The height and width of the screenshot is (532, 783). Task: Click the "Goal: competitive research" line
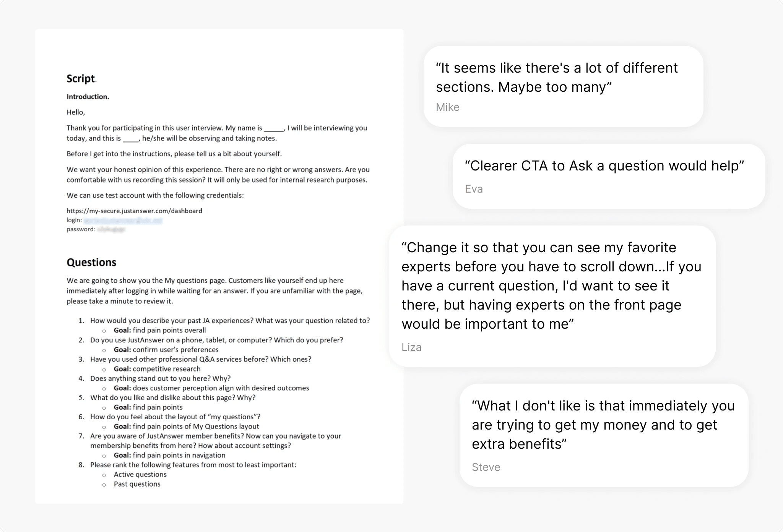[x=157, y=369]
